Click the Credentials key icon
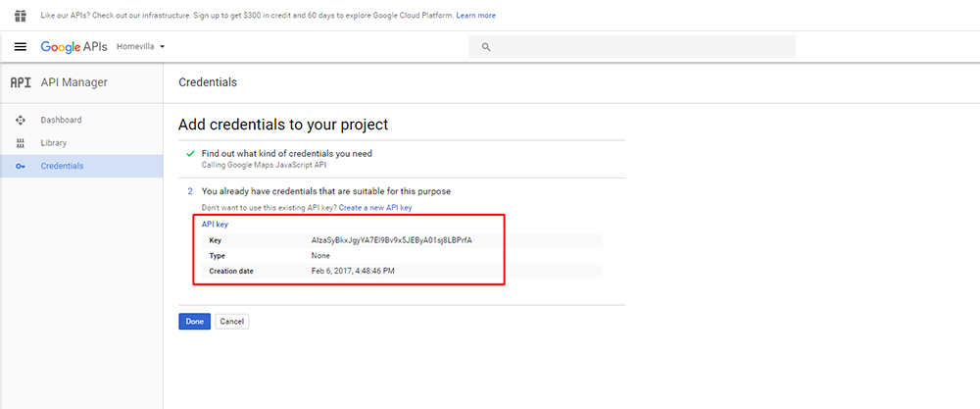Viewport: 980px width, 409px height. pos(21,167)
